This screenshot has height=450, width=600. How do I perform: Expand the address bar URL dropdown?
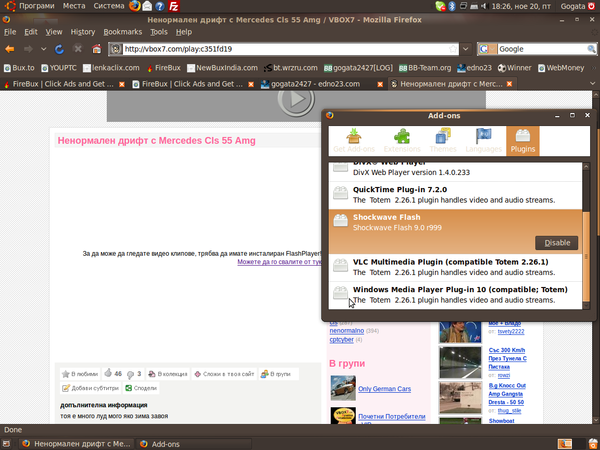(x=466, y=49)
